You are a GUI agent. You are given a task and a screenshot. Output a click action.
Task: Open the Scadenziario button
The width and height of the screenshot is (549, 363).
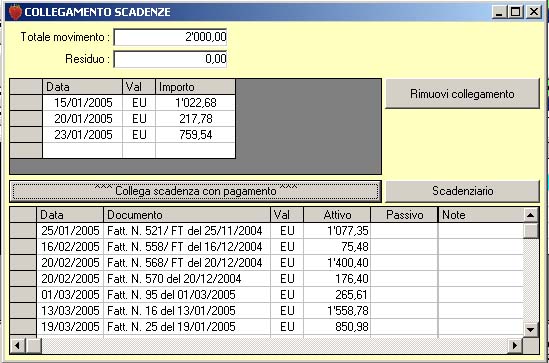462,191
